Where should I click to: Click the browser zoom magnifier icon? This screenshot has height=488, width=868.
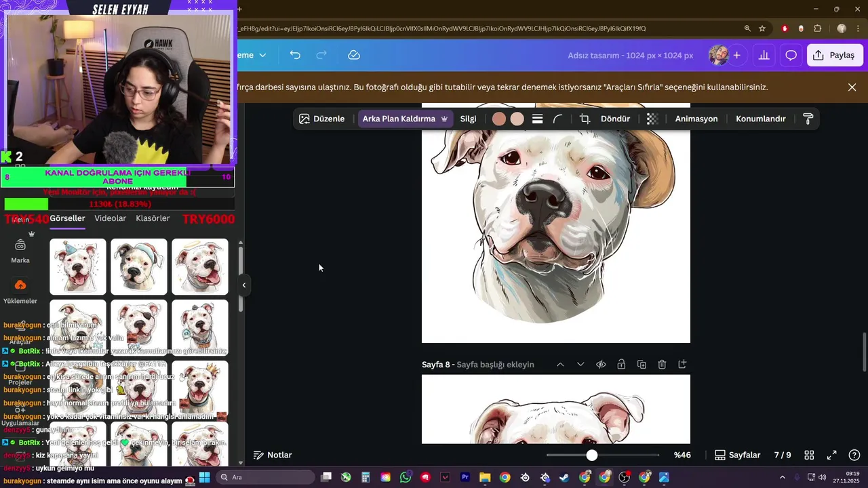pos(747,28)
